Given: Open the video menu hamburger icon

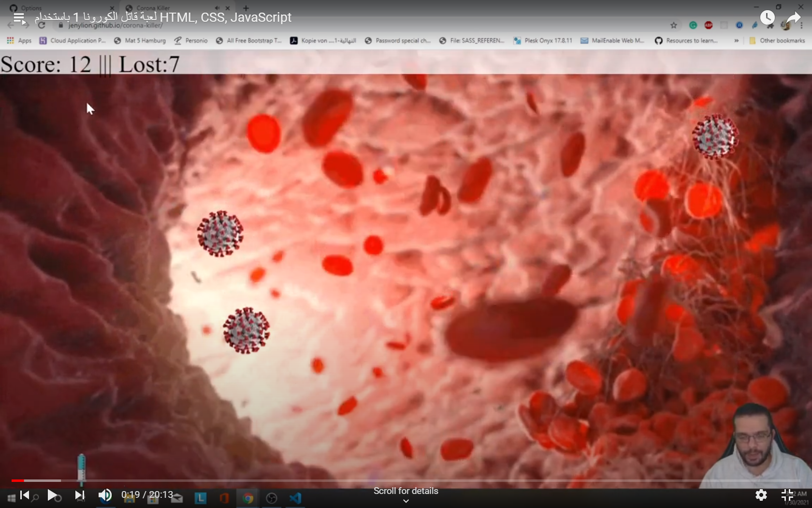Looking at the screenshot, I should coord(19,18).
